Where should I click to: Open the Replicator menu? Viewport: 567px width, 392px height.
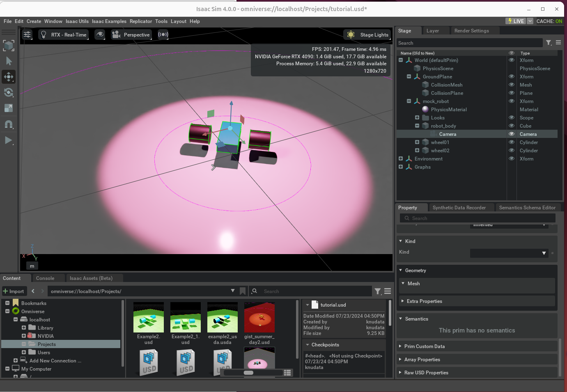pyautogui.click(x=141, y=21)
